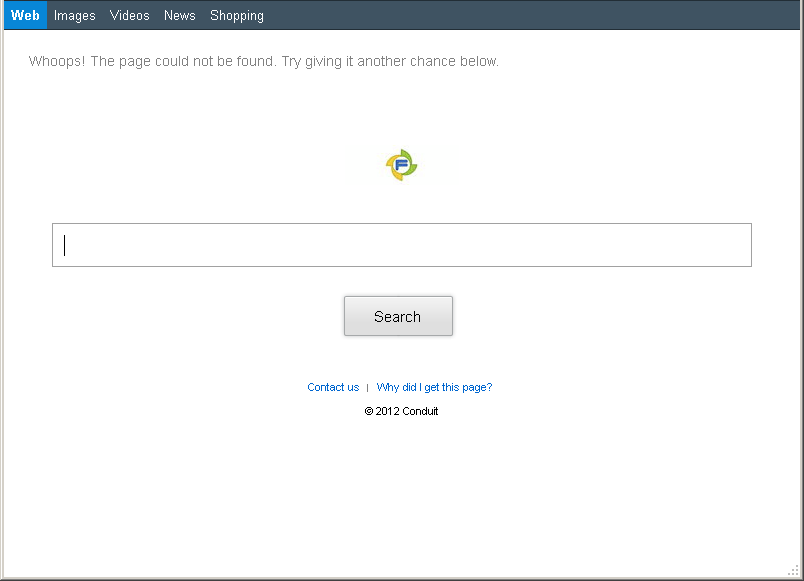Click the window resize grip corner
804x581 pixels.
point(793,570)
